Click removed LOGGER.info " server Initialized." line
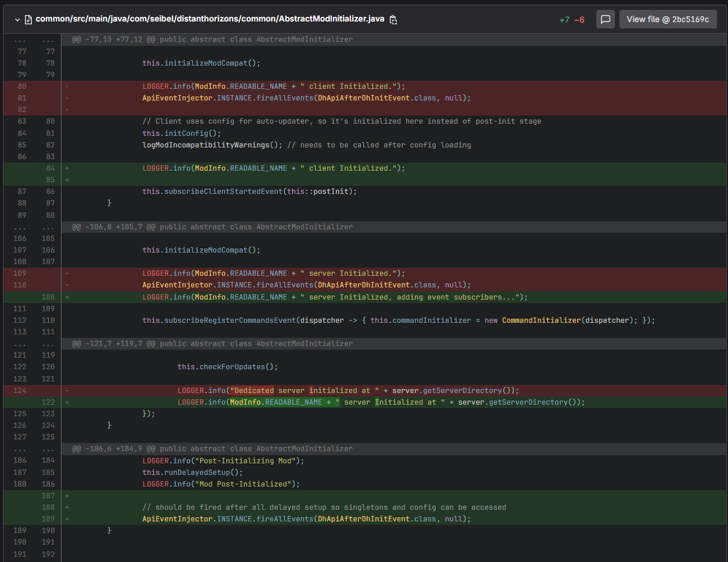 [x=274, y=273]
